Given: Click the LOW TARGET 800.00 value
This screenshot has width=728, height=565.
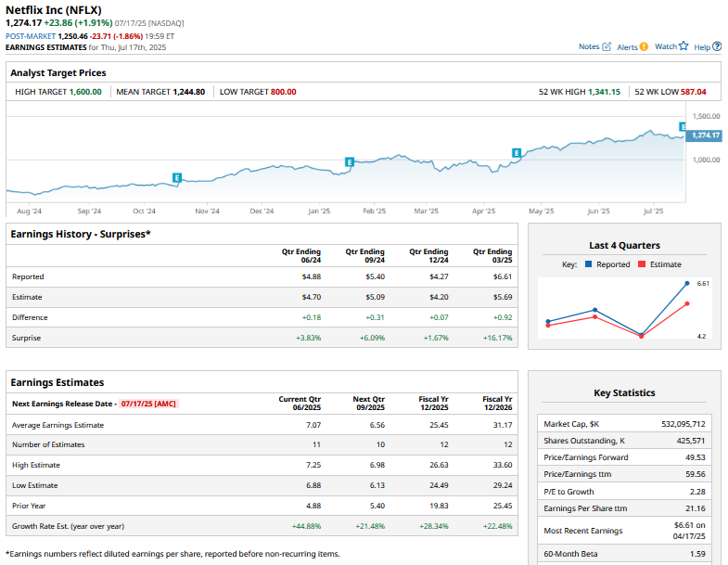Looking at the screenshot, I should tap(283, 92).
